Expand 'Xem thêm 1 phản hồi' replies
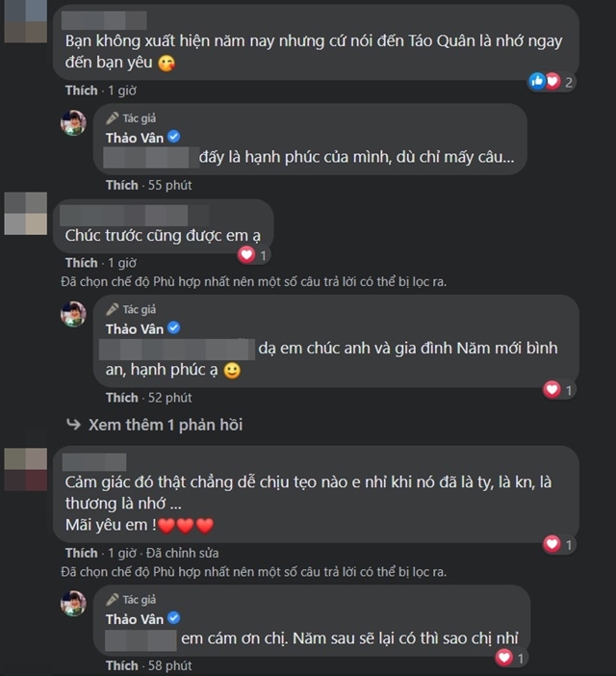Viewport: 616px width, 676px height. point(166,425)
